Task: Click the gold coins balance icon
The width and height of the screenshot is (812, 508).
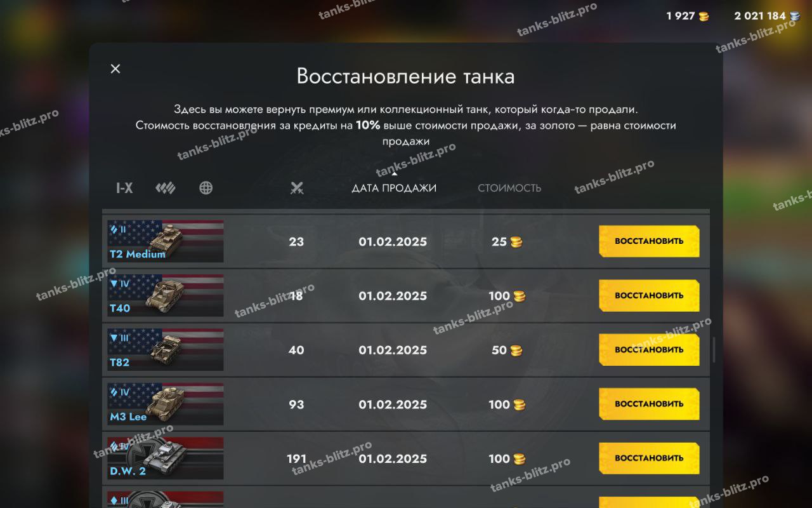Action: pos(704,17)
